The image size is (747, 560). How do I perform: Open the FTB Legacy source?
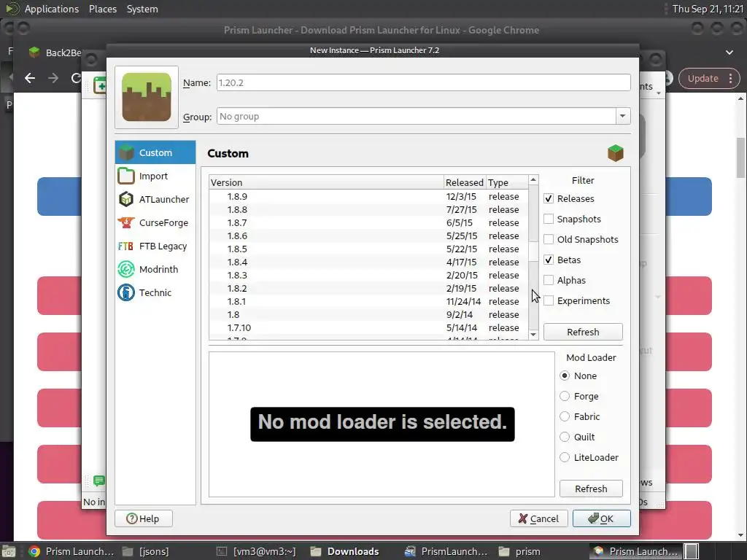[x=155, y=246]
